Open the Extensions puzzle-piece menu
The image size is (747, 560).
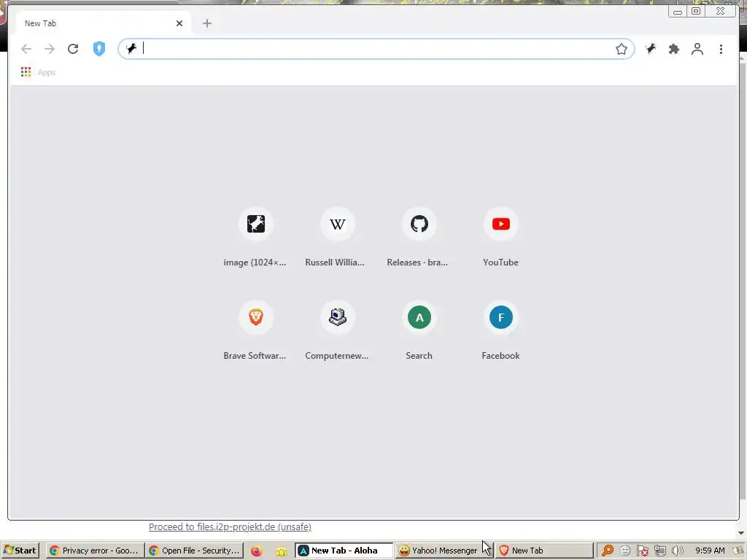(x=673, y=49)
